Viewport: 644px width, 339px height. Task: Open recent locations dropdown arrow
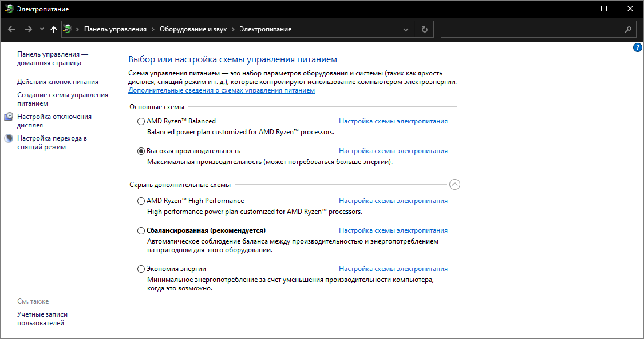coord(42,29)
